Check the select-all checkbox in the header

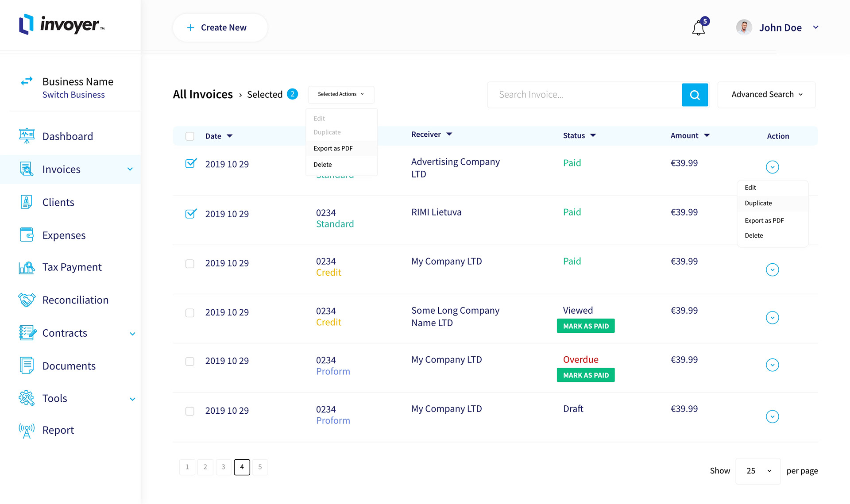tap(190, 136)
